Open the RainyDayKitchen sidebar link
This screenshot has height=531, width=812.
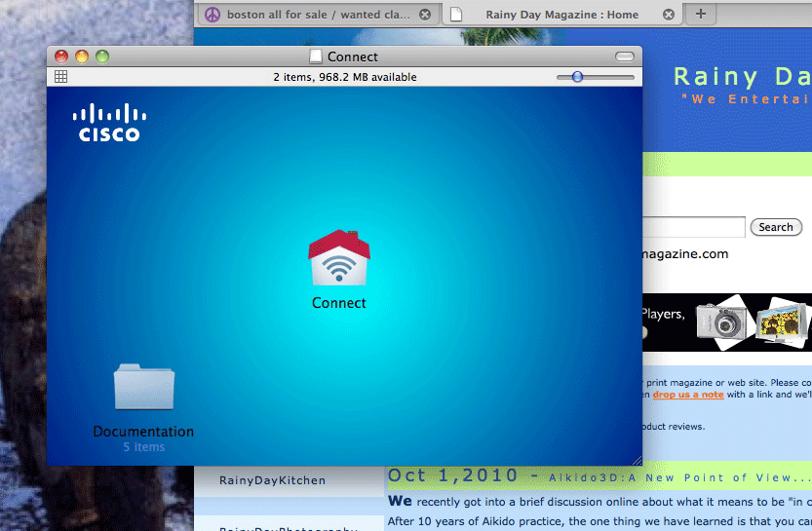click(x=272, y=480)
